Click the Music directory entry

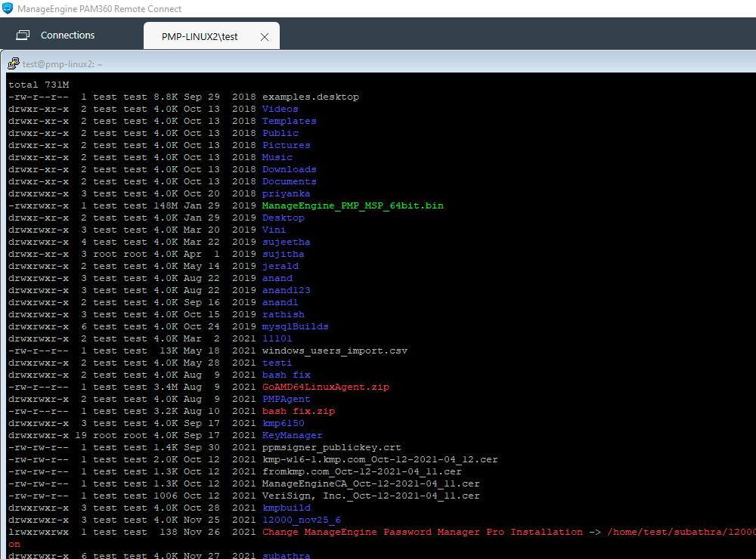point(277,157)
